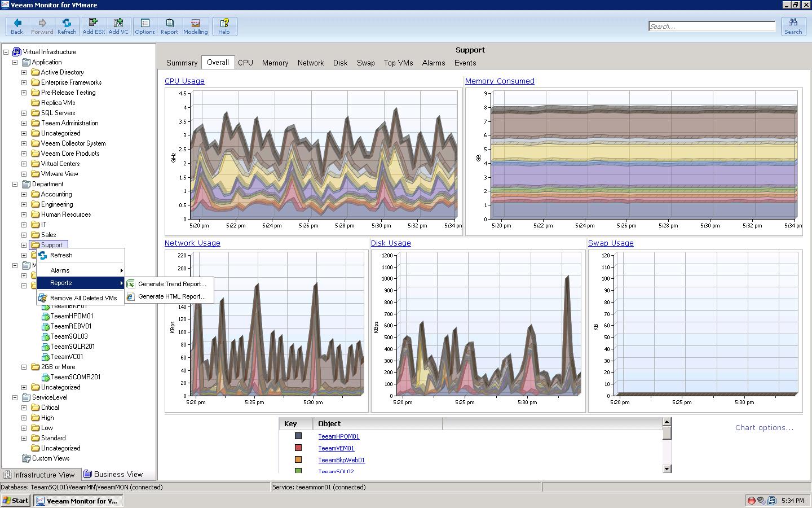Click the Back toolbar icon
Image resolution: width=812 pixels, height=508 pixels.
[x=17, y=23]
